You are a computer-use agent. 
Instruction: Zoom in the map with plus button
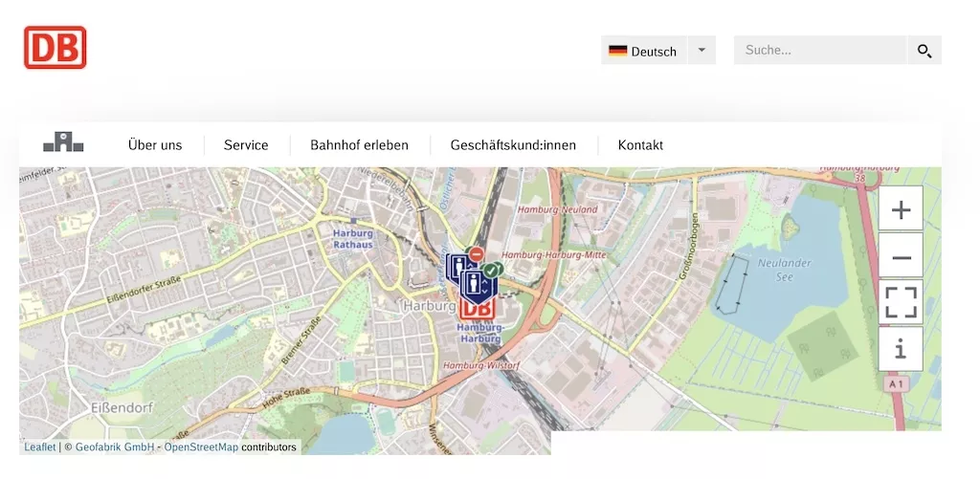point(901,209)
